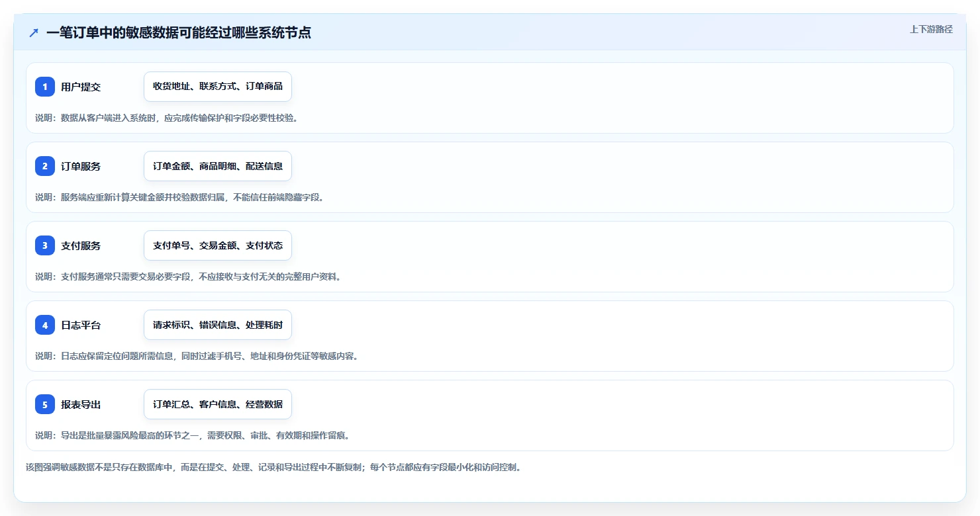The height and width of the screenshot is (516, 980).
Task: Select the 订单服务 node name
Action: [81, 166]
